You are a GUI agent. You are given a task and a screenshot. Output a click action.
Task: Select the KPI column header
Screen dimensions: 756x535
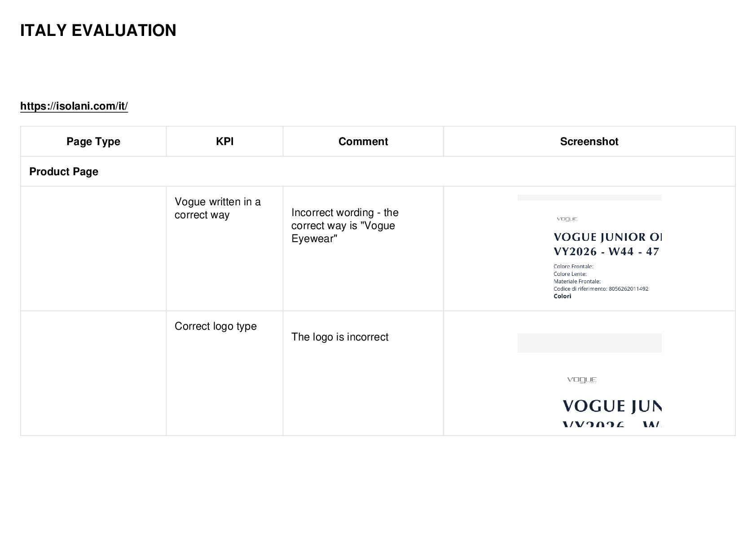pyautogui.click(x=225, y=141)
